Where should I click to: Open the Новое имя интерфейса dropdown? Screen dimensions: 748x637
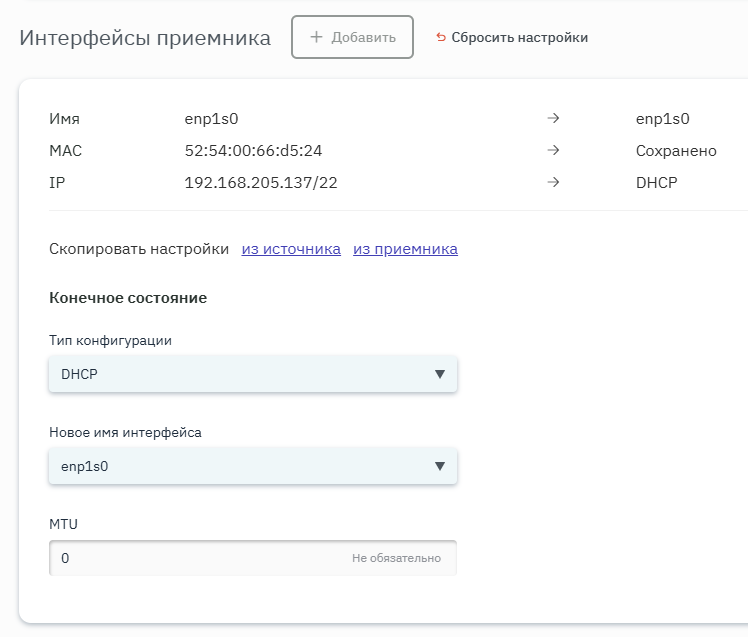point(240,466)
